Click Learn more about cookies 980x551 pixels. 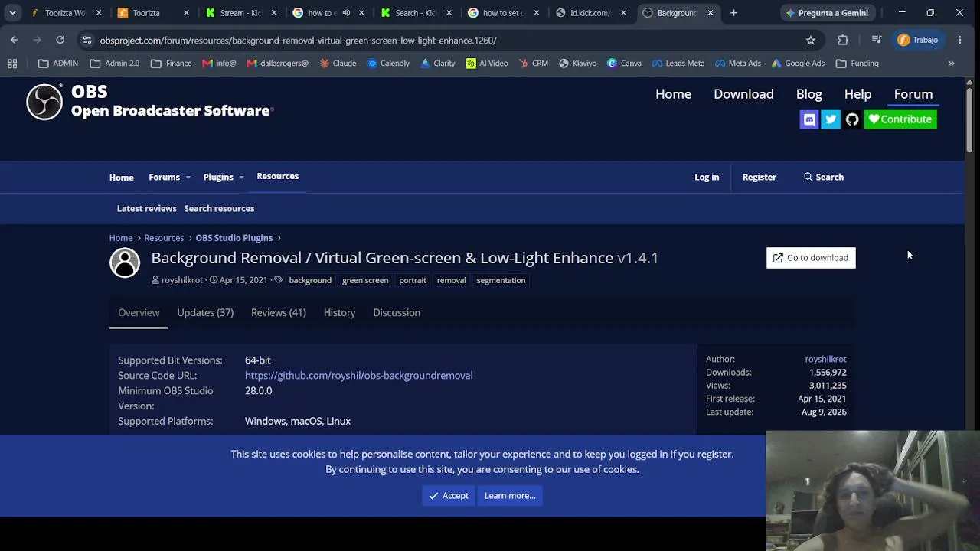(x=510, y=496)
